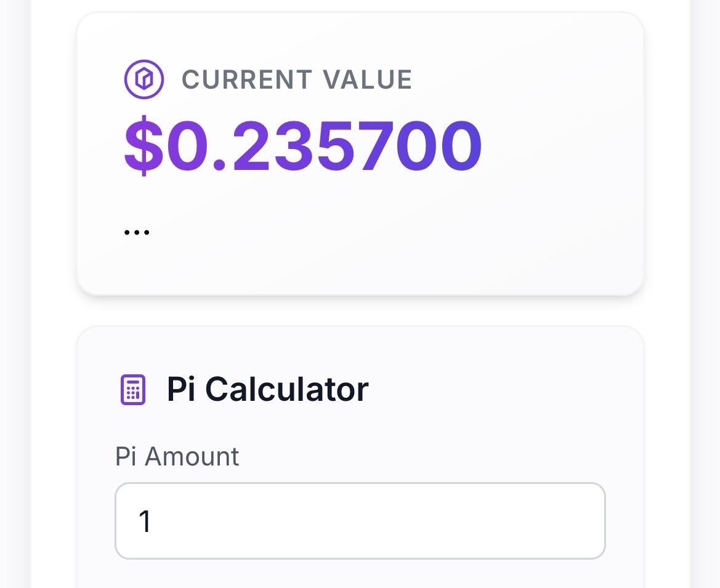Click the three-dot ellipsis below the price
The image size is (720, 588).
pyautogui.click(x=137, y=233)
